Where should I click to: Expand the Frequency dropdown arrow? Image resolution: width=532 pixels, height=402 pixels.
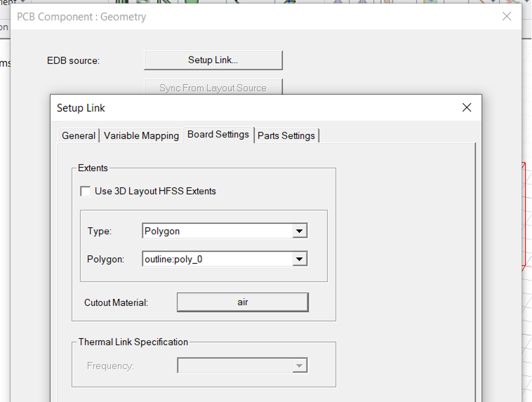[x=299, y=366]
